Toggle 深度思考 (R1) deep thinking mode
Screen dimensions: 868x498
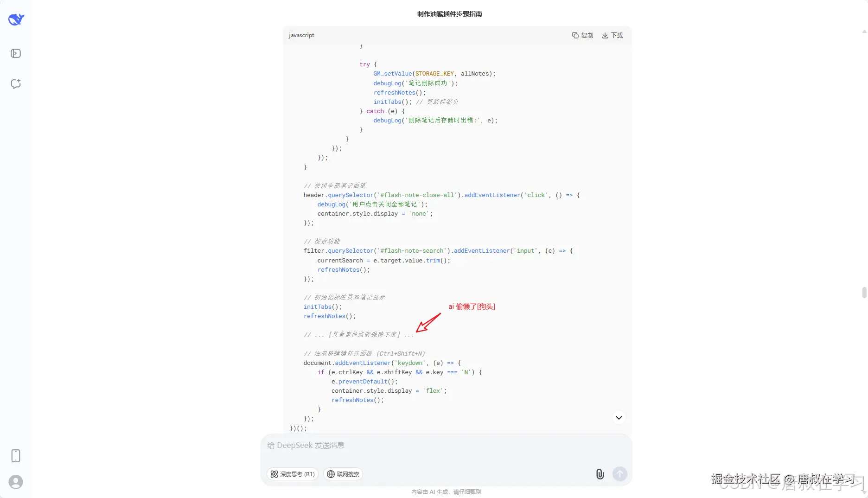tap(293, 474)
